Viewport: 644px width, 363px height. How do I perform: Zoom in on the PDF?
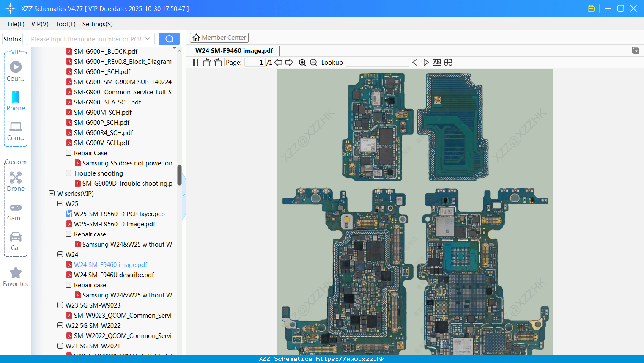pyautogui.click(x=302, y=62)
